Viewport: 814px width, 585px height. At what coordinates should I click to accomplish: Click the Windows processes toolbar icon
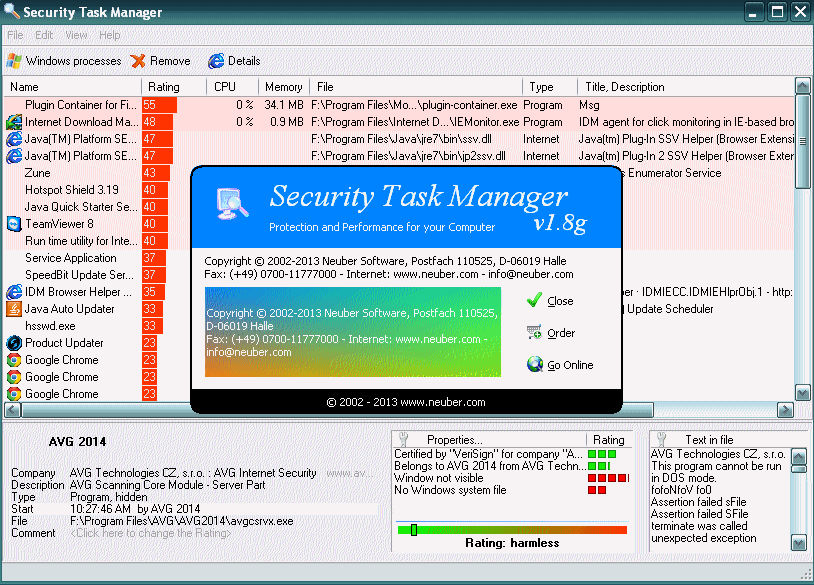click(x=13, y=61)
